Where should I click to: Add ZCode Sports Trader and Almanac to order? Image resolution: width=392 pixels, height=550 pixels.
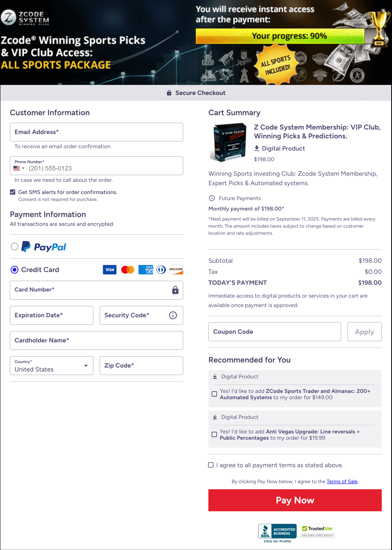214,394
